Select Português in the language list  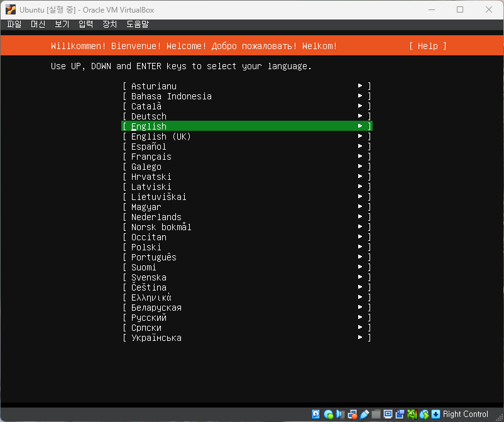pos(247,257)
